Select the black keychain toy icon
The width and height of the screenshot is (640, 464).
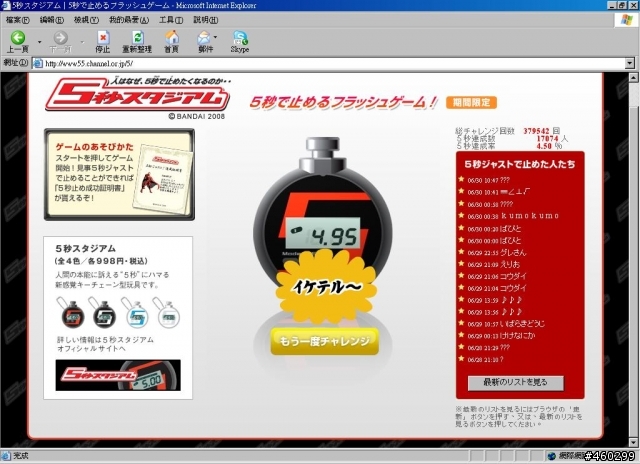click(104, 315)
